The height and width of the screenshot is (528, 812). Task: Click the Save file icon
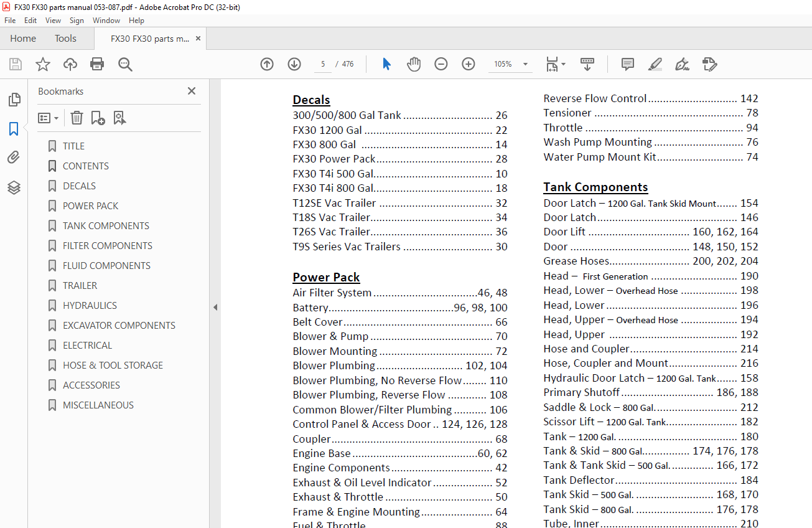coord(16,64)
